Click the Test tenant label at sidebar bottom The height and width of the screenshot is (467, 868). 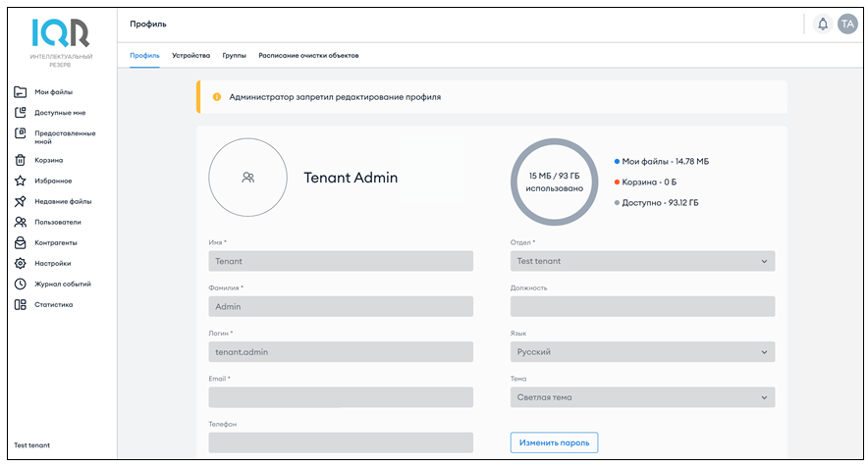click(x=32, y=444)
